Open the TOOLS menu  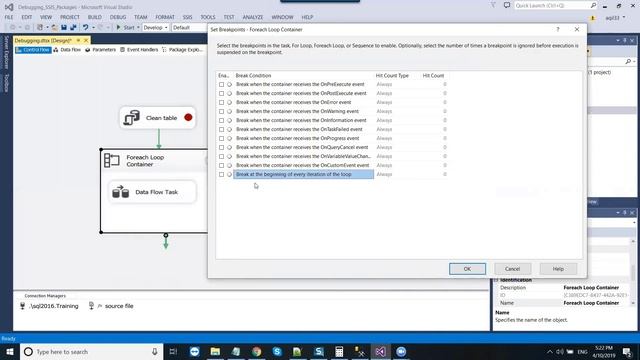pyautogui.click(x=208, y=17)
